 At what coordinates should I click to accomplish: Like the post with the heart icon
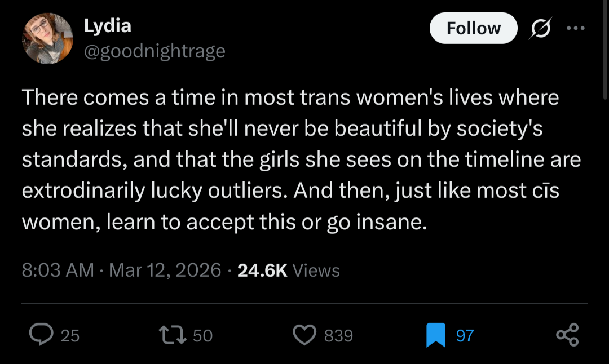(x=304, y=335)
